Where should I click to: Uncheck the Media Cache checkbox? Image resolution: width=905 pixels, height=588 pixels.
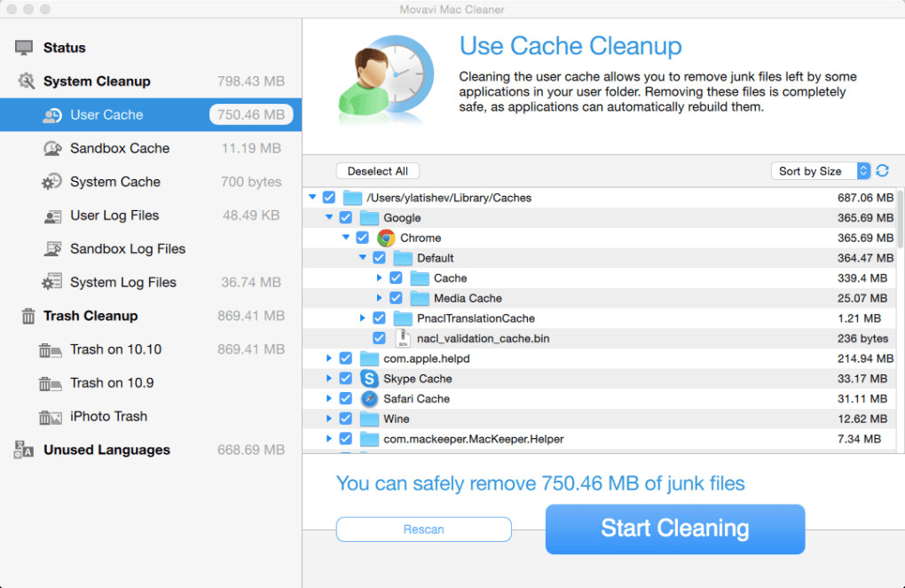click(396, 298)
